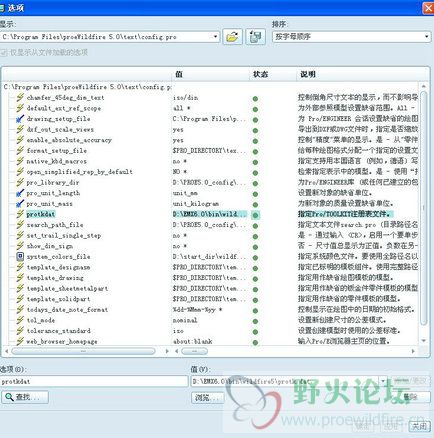Click lightning icon beside tol_mode
Screen dimensions: 434x438
pyautogui.click(x=20, y=320)
